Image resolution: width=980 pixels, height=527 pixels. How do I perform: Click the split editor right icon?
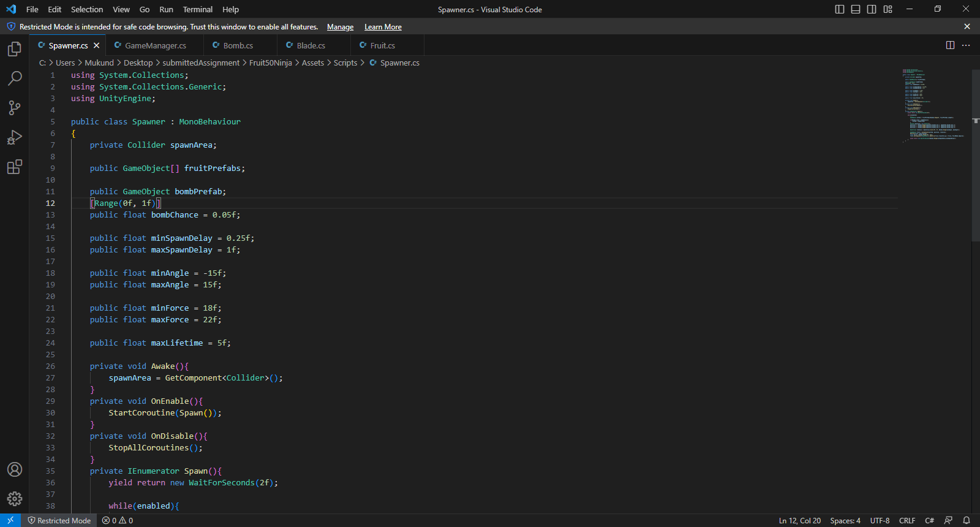(x=950, y=45)
